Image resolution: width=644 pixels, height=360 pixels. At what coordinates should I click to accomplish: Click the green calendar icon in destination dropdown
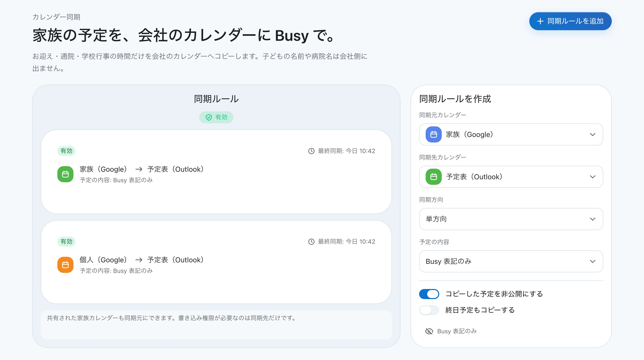point(434,177)
